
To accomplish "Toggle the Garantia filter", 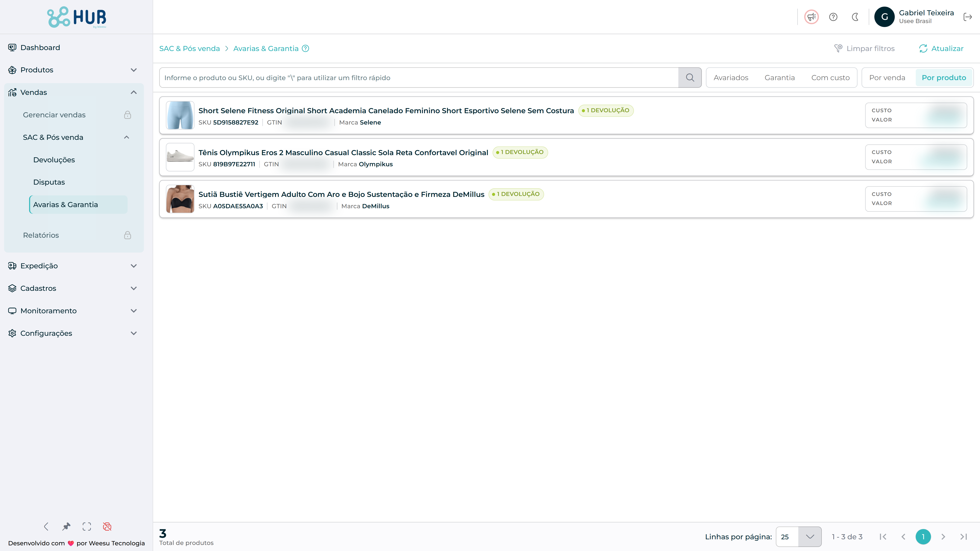I will 779,78.
